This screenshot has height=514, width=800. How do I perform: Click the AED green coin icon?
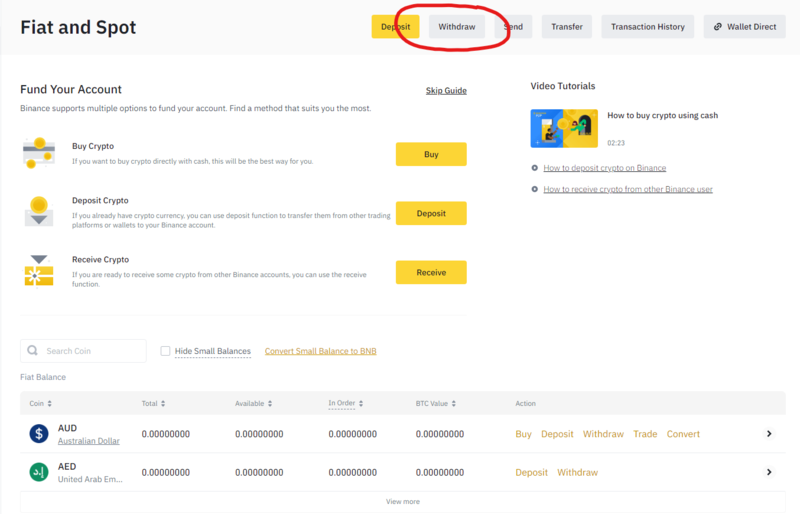pyautogui.click(x=39, y=472)
